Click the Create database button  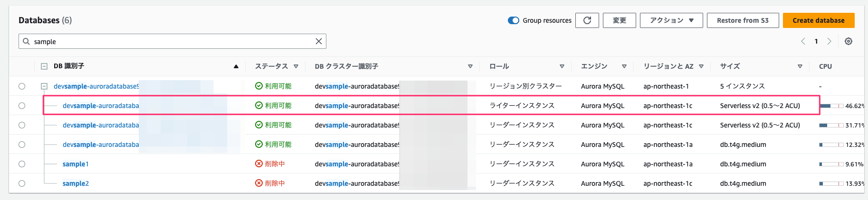point(819,20)
